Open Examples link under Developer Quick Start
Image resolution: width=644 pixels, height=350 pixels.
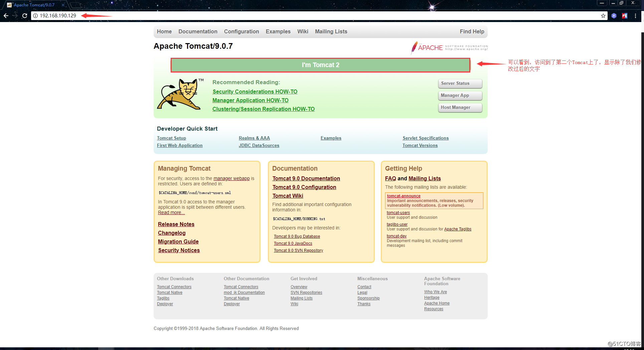331,138
